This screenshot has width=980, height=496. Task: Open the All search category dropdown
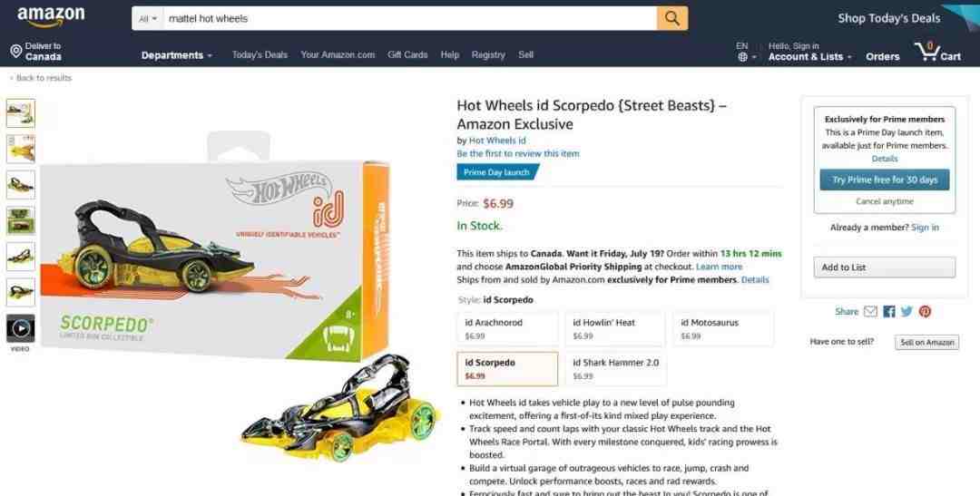pos(148,19)
